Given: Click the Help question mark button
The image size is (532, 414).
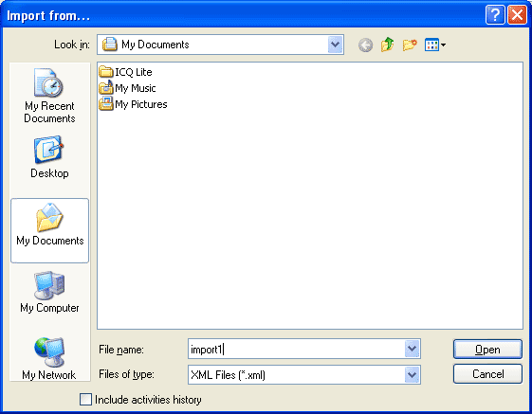Looking at the screenshot, I should point(495,15).
